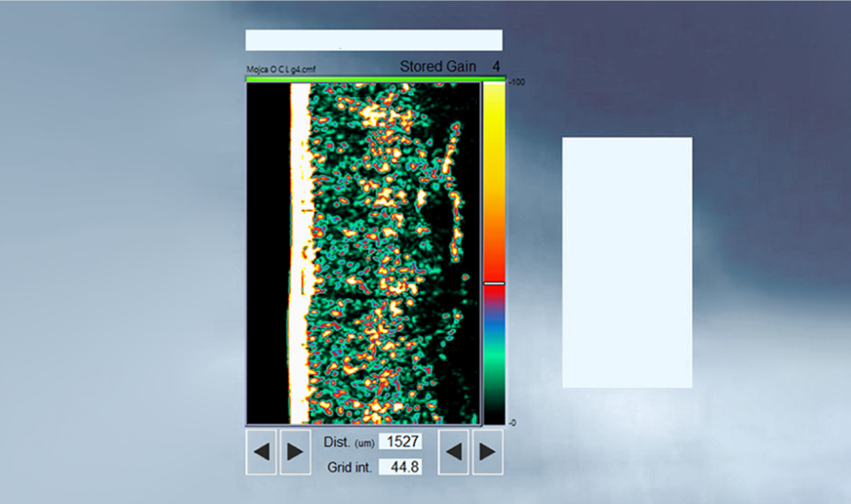The height and width of the screenshot is (504, 851).
Task: Click the Stored Gain value 4
Action: pyautogui.click(x=496, y=66)
